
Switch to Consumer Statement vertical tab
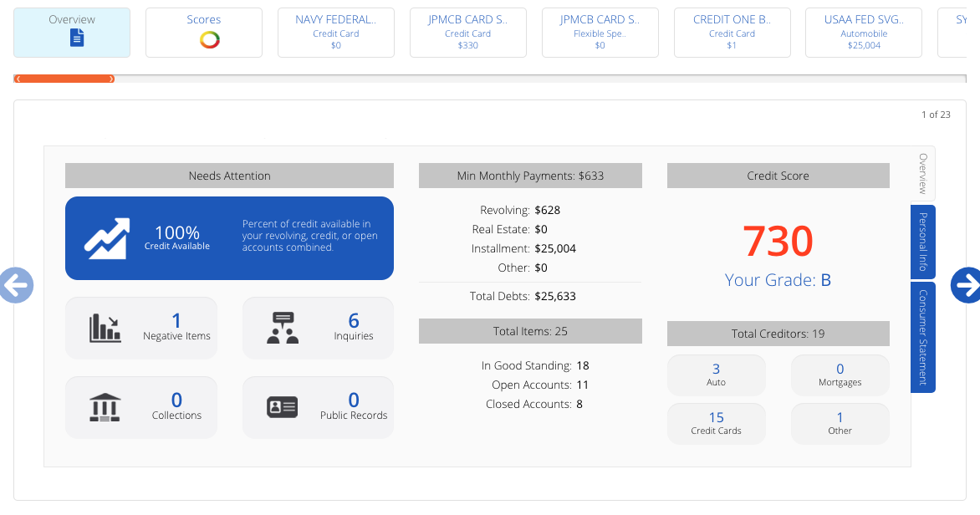pos(923,337)
